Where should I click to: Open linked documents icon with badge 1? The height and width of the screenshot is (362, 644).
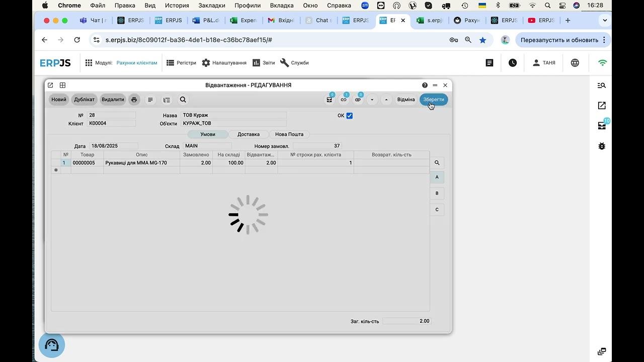coord(344,100)
